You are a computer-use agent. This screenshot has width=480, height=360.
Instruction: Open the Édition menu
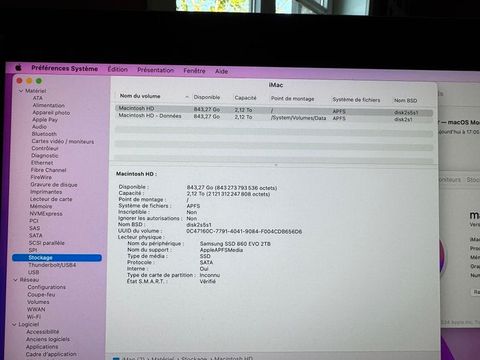pos(118,69)
